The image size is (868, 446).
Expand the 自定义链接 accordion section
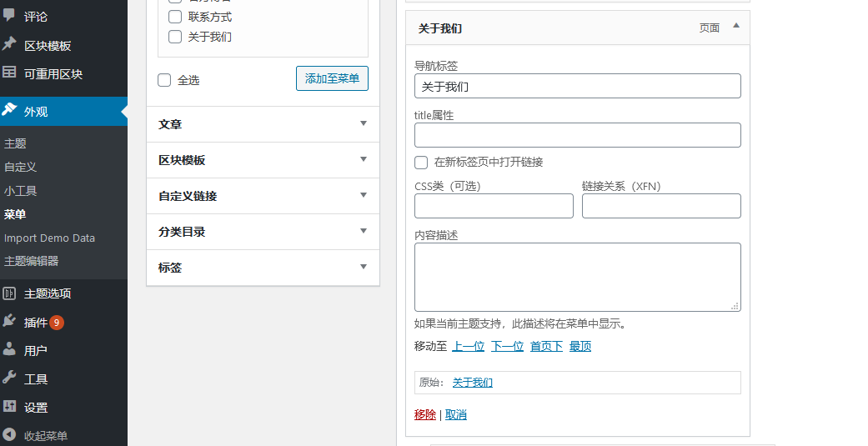pos(263,196)
